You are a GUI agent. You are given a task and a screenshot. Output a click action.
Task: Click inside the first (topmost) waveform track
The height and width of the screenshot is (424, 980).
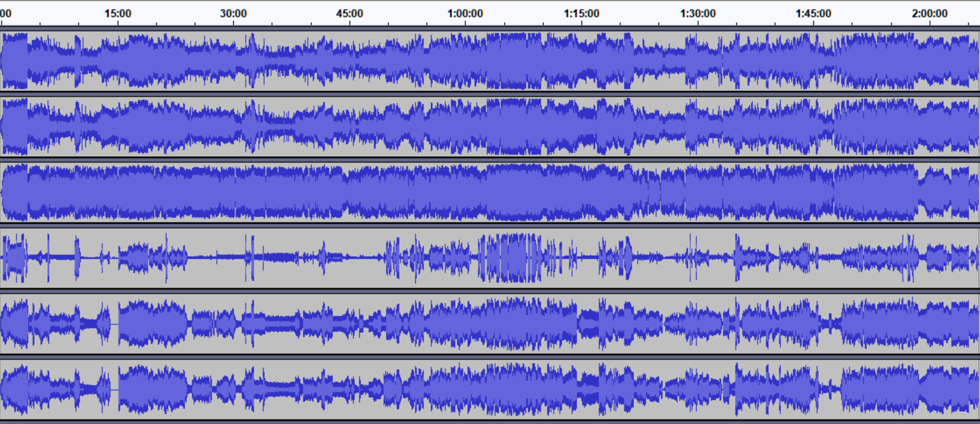pyautogui.click(x=489, y=61)
